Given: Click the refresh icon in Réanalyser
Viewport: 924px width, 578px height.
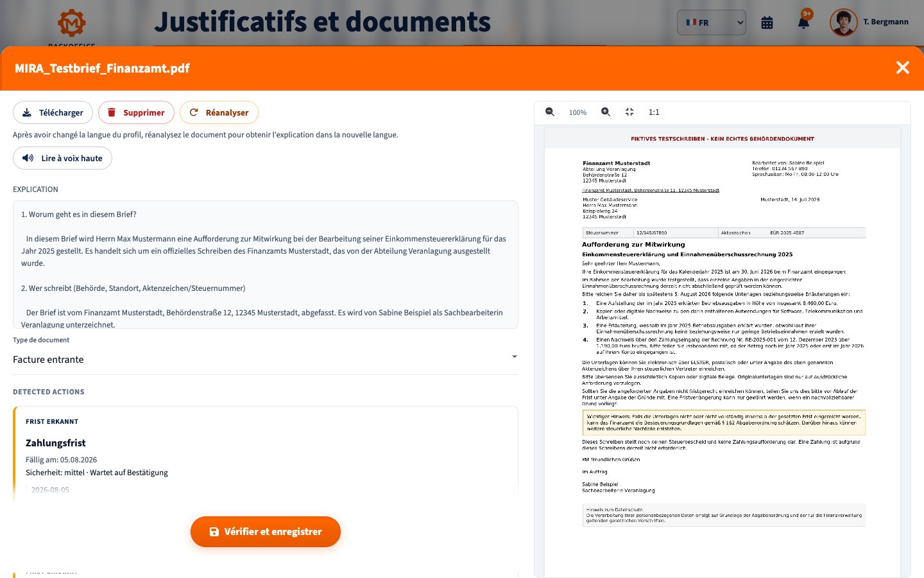Looking at the screenshot, I should click(x=194, y=112).
